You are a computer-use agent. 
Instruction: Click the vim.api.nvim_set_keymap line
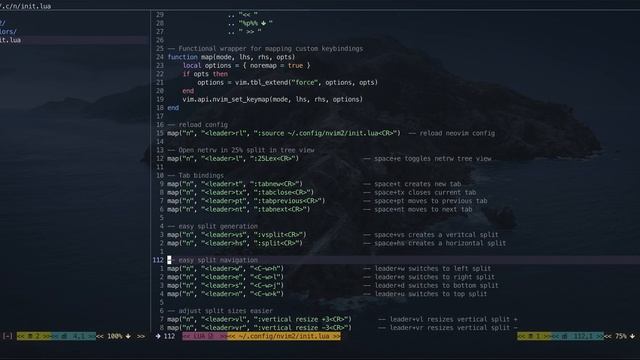click(272, 99)
